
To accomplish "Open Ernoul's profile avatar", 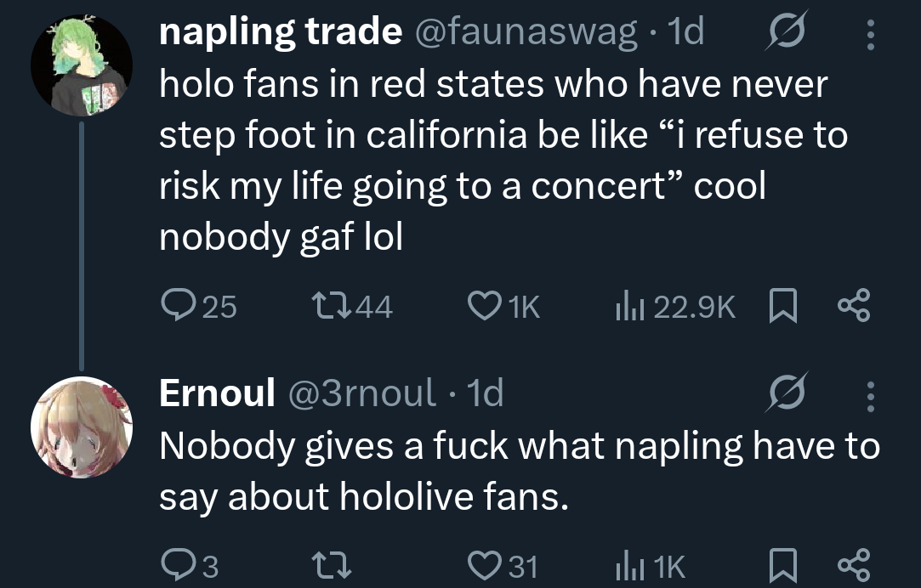I will [x=82, y=427].
